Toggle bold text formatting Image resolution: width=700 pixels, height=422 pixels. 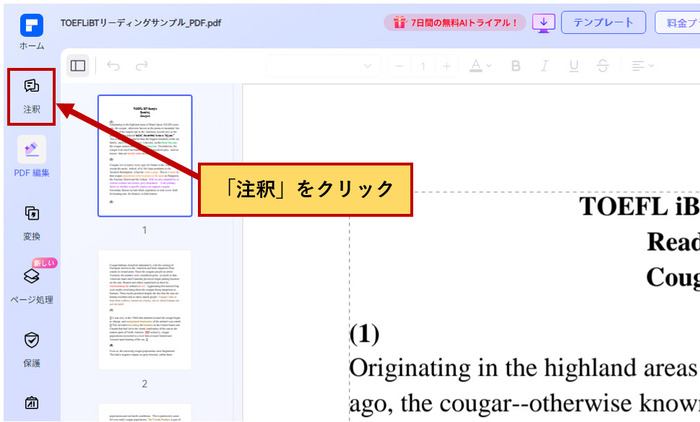tap(517, 66)
